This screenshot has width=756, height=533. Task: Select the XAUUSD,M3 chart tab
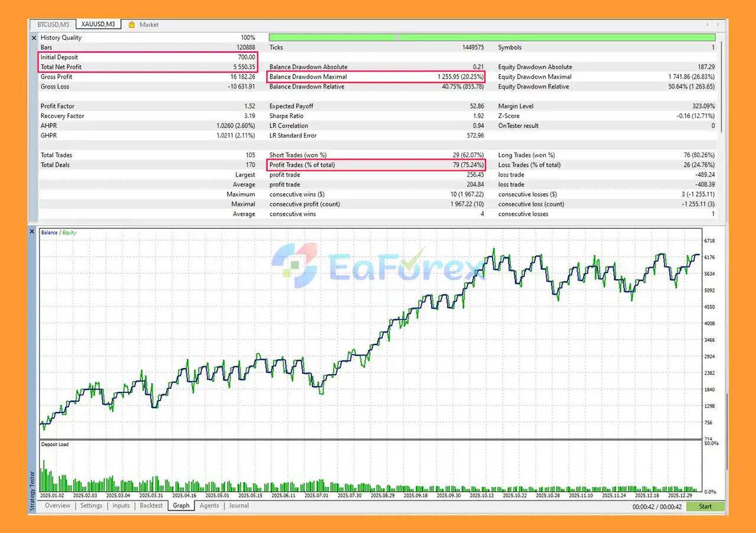(x=98, y=24)
